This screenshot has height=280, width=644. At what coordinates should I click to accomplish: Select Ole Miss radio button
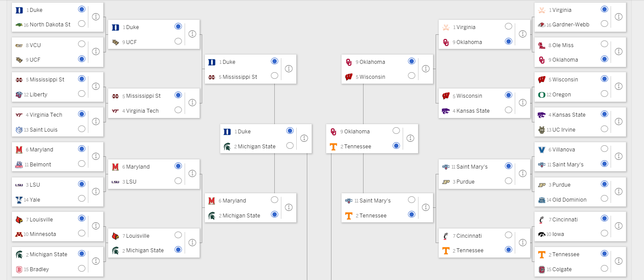(604, 44)
